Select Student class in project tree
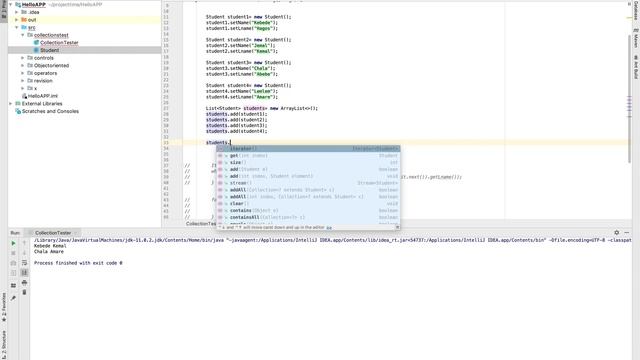The width and height of the screenshot is (640, 360). click(49, 50)
